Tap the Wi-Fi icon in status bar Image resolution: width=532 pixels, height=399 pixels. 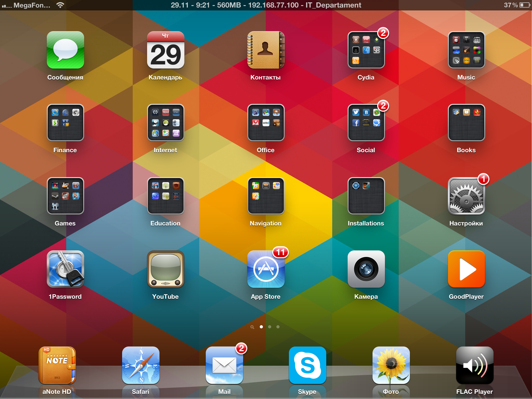[x=60, y=5]
